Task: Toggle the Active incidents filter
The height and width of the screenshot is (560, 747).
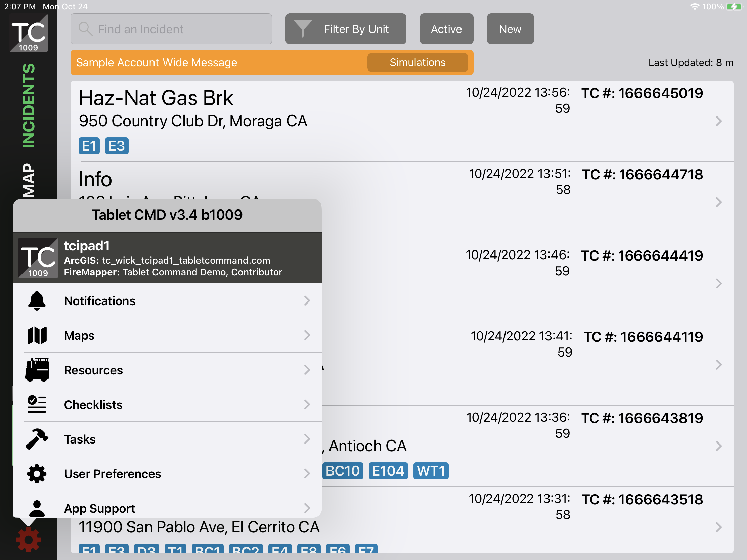Action: click(446, 29)
